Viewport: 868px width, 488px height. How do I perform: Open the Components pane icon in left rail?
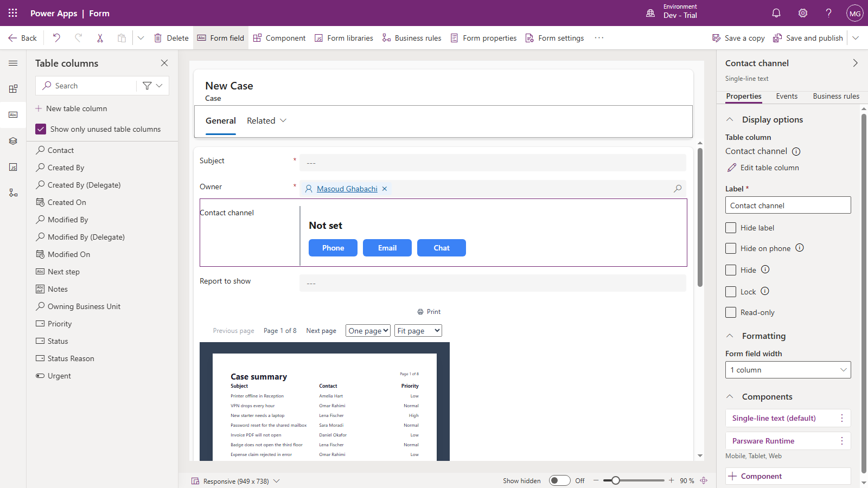point(13,88)
